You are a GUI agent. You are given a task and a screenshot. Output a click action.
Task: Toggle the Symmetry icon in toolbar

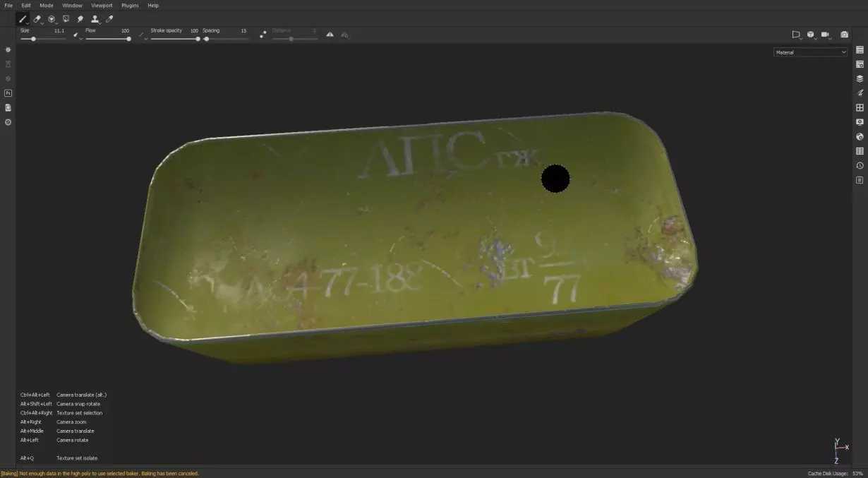coord(330,35)
